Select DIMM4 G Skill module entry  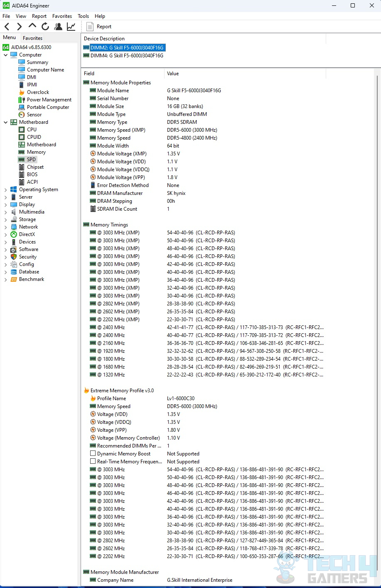[127, 56]
